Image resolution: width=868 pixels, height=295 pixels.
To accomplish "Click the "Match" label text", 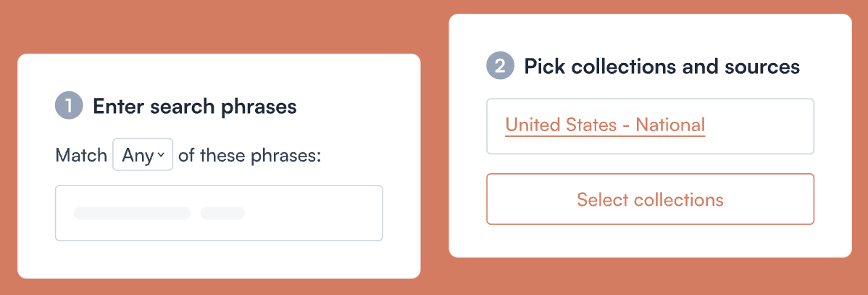I will coord(81,155).
